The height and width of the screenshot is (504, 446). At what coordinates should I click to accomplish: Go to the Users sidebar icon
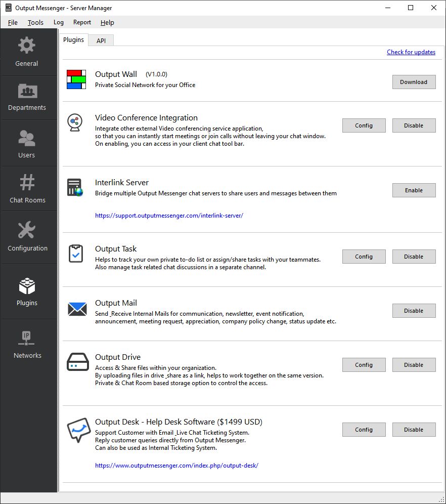[x=27, y=139]
